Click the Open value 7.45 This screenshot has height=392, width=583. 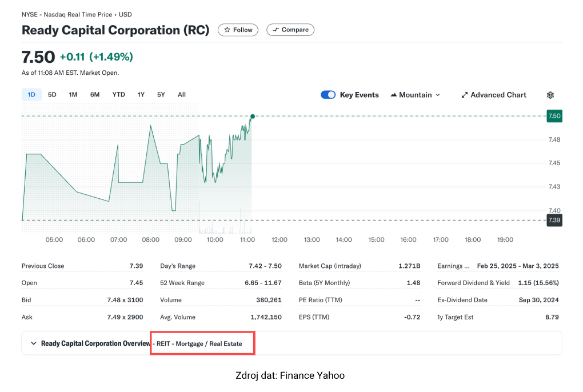pos(136,283)
